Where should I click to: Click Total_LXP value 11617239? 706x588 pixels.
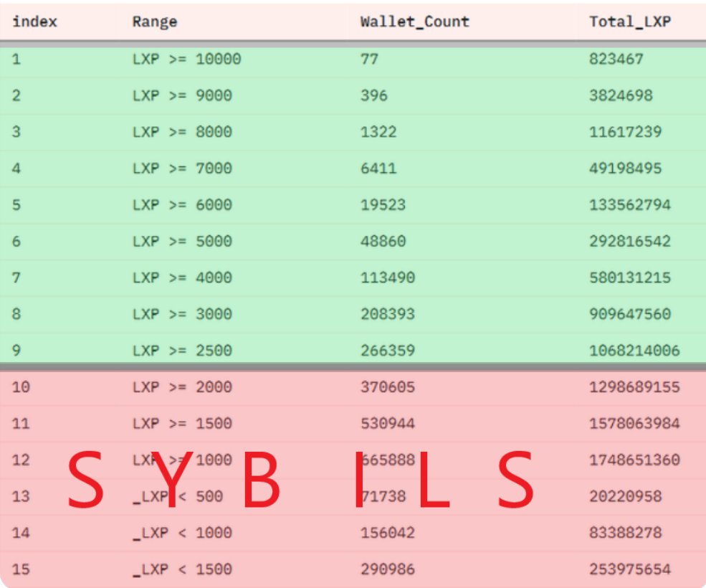click(x=626, y=131)
